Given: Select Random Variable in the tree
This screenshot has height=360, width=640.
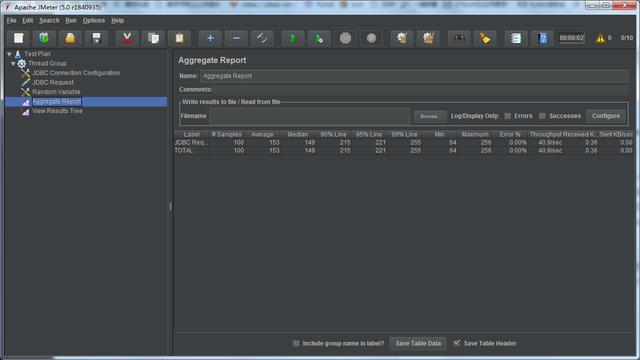Looking at the screenshot, I should (x=56, y=92).
